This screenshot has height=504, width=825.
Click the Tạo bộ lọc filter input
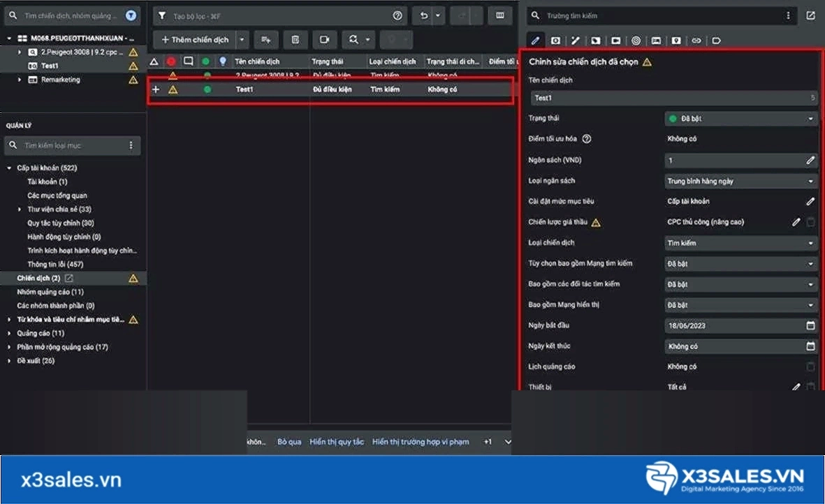click(x=279, y=16)
